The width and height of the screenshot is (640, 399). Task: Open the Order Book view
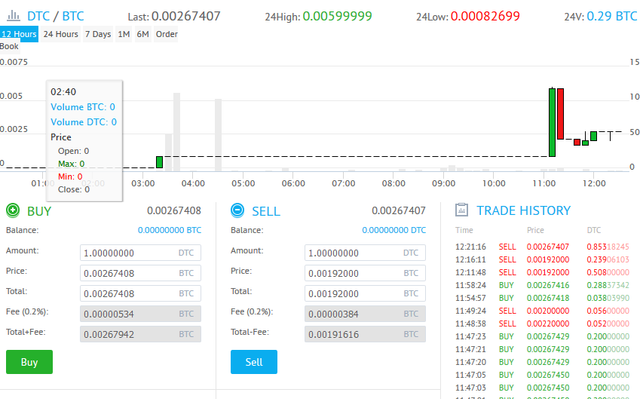tap(167, 34)
